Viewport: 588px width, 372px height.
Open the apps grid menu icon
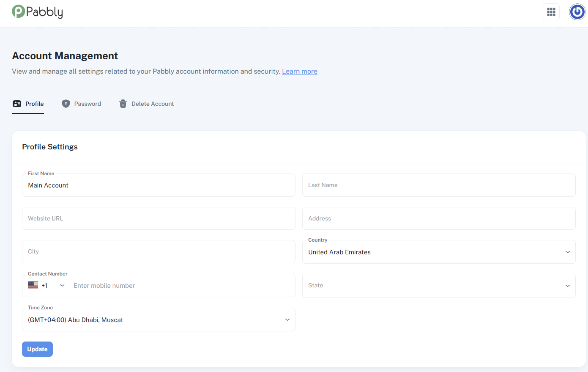click(x=551, y=12)
